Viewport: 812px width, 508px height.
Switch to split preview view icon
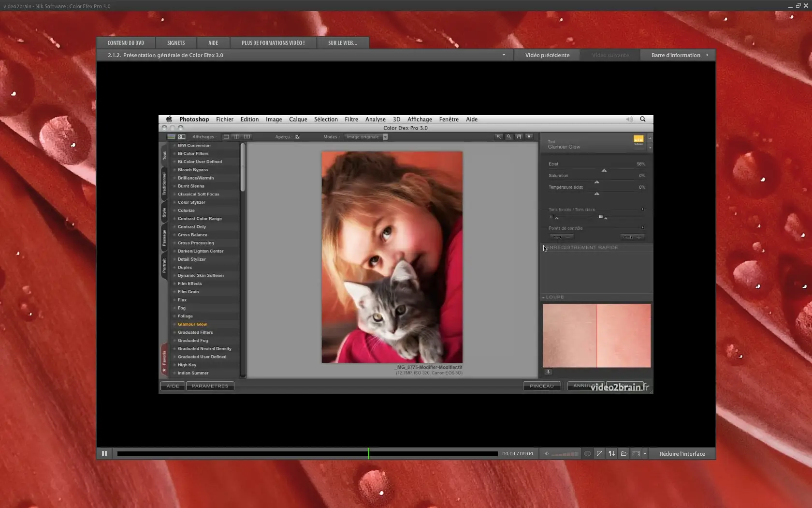(236, 137)
